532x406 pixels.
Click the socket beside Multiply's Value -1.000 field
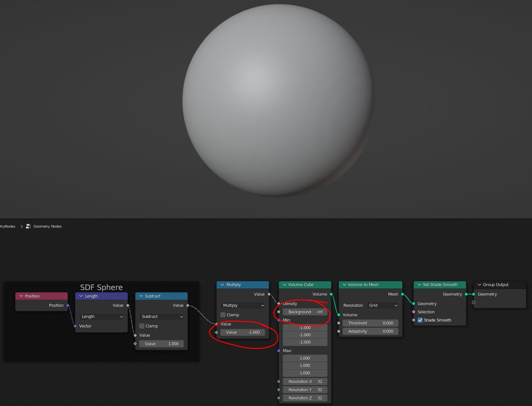[216, 332]
